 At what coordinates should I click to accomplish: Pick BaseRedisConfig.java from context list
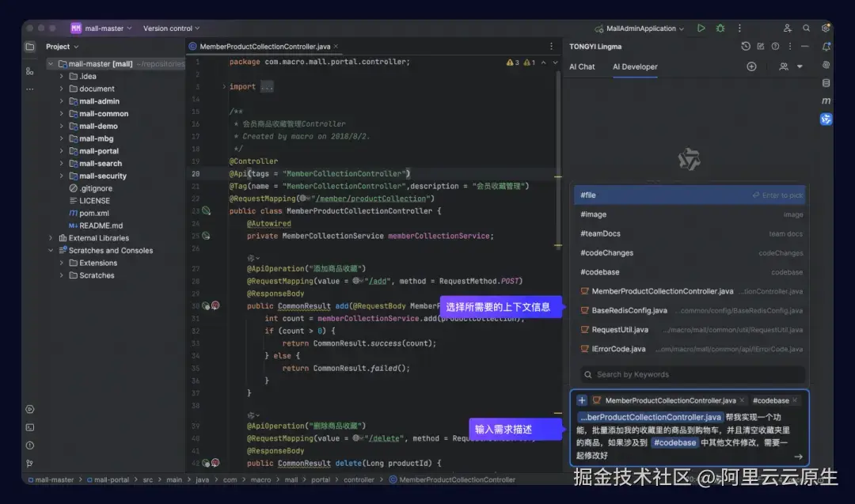point(690,311)
